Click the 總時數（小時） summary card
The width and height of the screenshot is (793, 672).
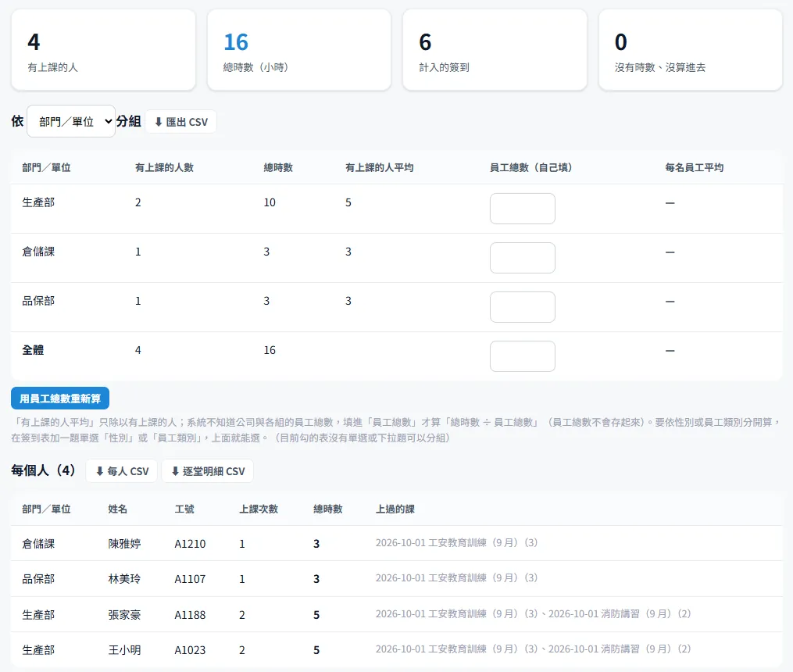pos(299,50)
